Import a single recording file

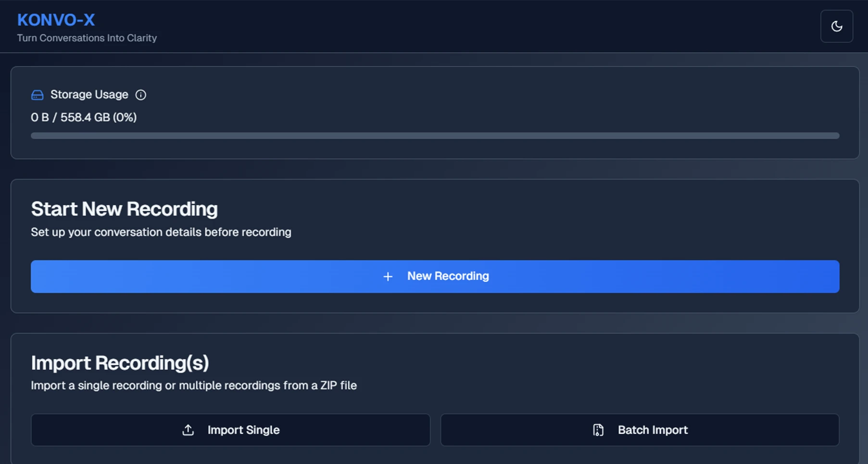pyautogui.click(x=230, y=430)
